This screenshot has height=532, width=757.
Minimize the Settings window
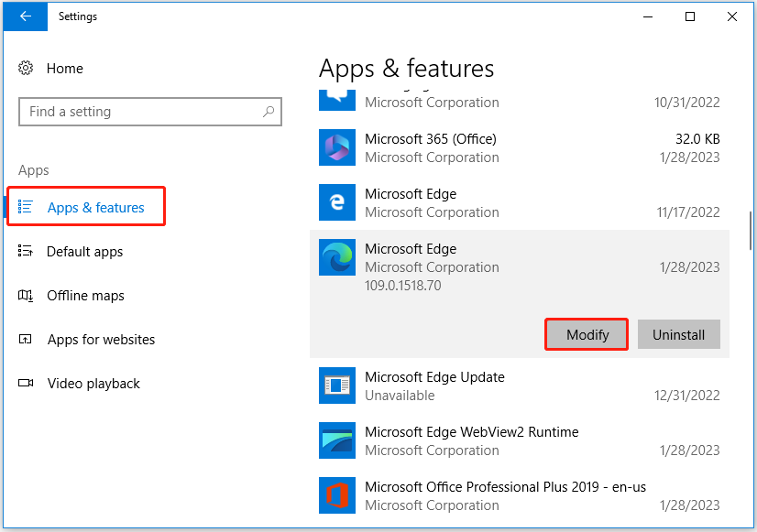click(x=648, y=16)
